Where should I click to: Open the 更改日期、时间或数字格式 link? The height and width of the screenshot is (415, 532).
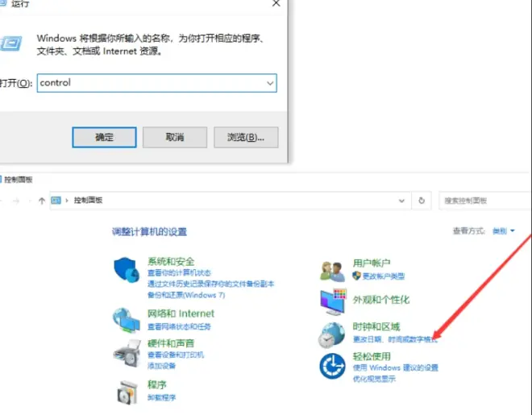(395, 339)
